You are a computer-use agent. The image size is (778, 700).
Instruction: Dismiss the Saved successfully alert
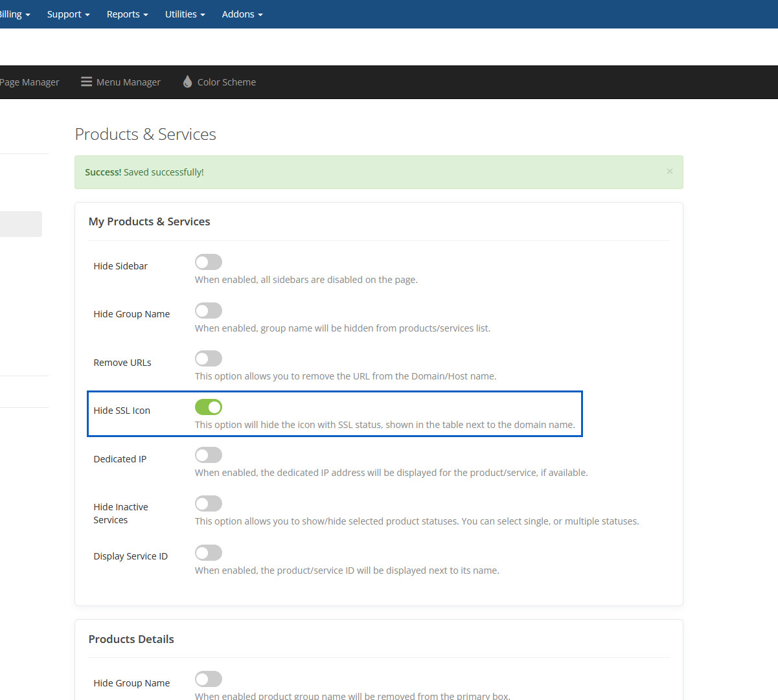669,172
